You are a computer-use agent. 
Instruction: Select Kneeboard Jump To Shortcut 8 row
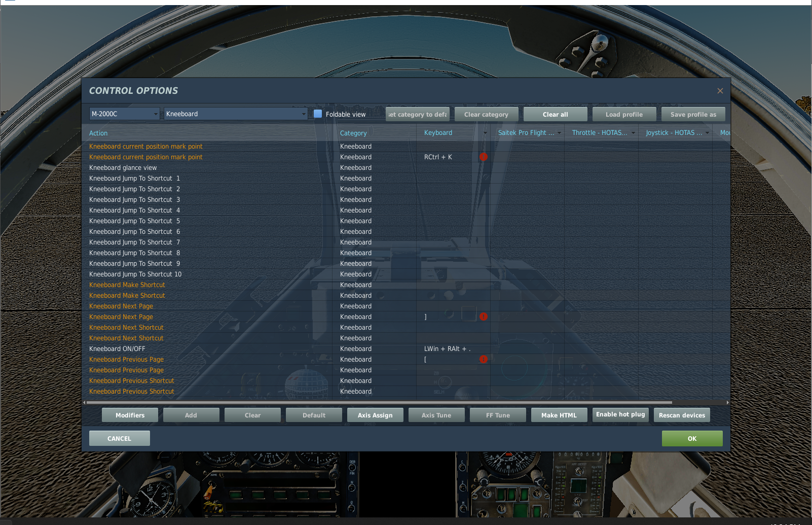click(x=405, y=253)
